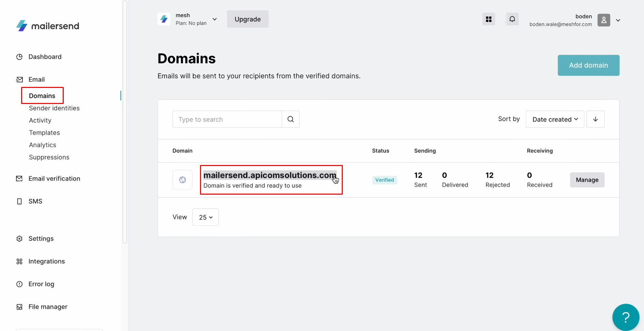Open Email verification section
Image resolution: width=644 pixels, height=331 pixels.
[54, 179]
